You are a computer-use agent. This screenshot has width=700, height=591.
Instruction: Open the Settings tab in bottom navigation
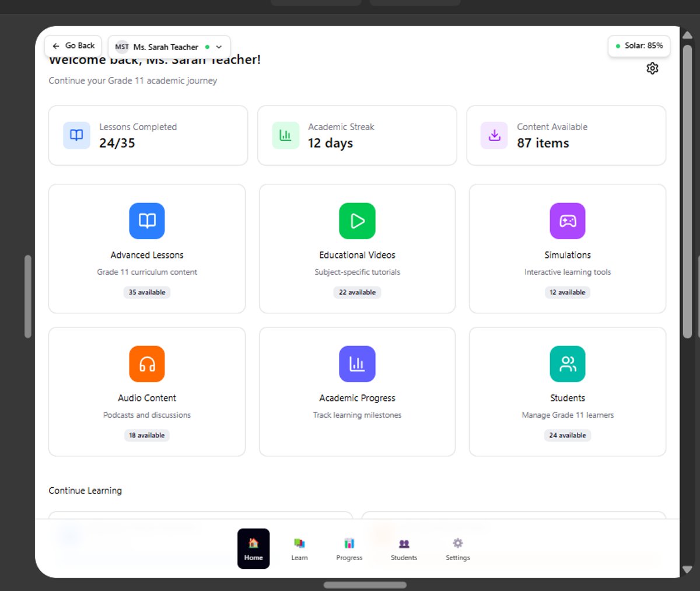457,548
